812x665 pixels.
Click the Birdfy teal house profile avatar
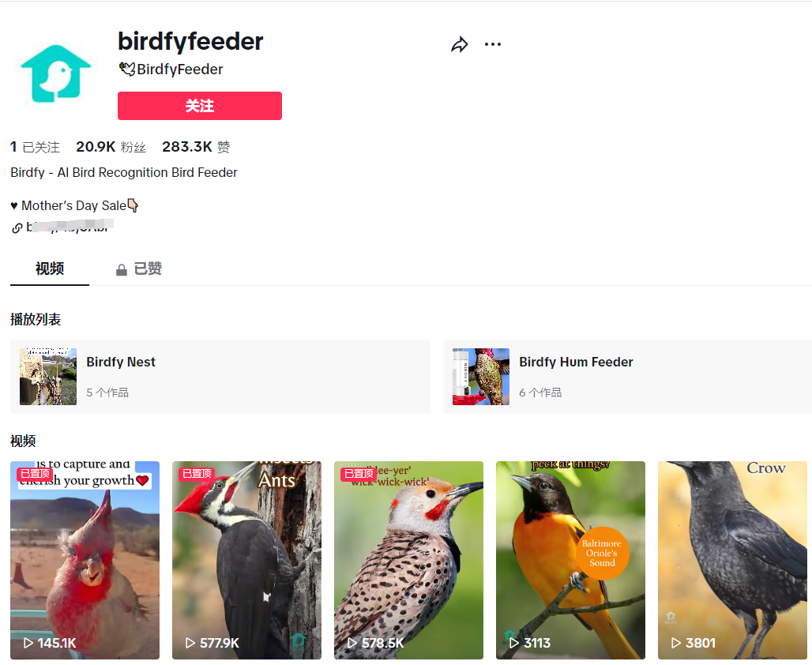tap(55, 73)
